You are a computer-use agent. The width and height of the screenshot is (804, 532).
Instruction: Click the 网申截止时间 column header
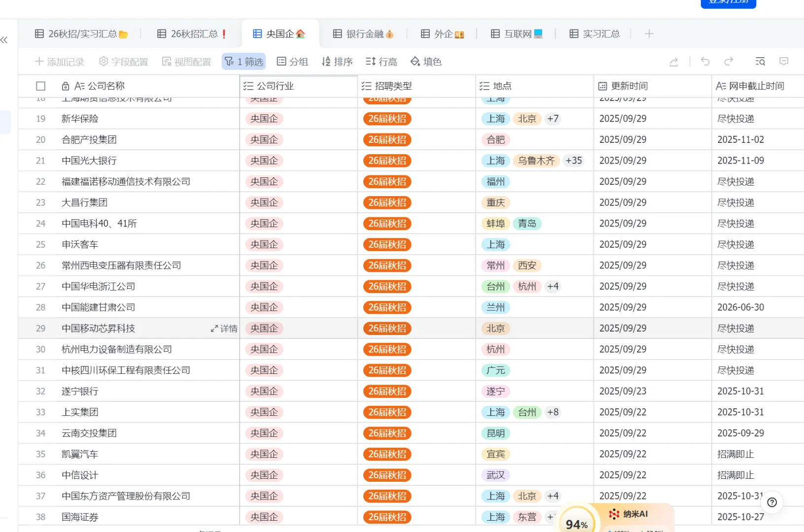[x=758, y=86]
